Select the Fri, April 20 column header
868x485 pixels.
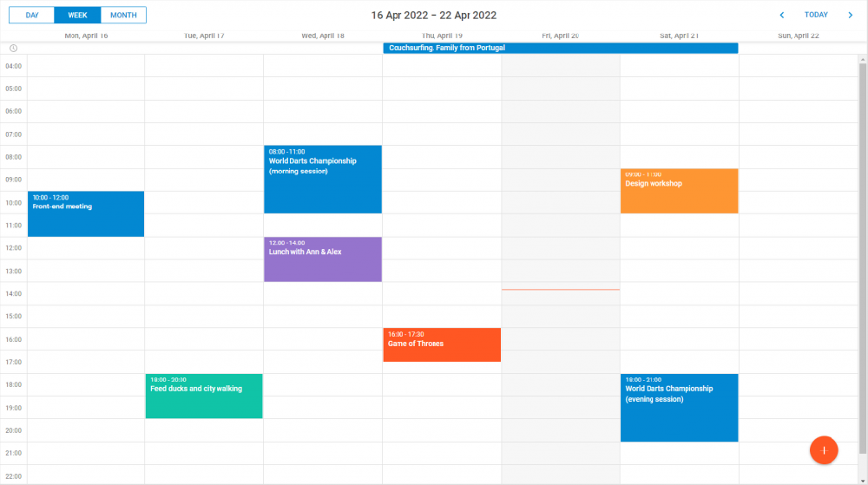560,36
